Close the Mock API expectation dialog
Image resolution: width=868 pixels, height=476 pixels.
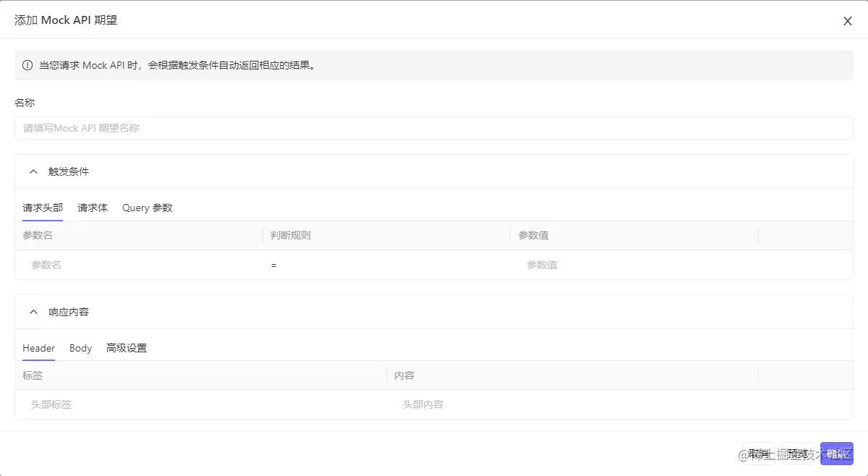(848, 21)
